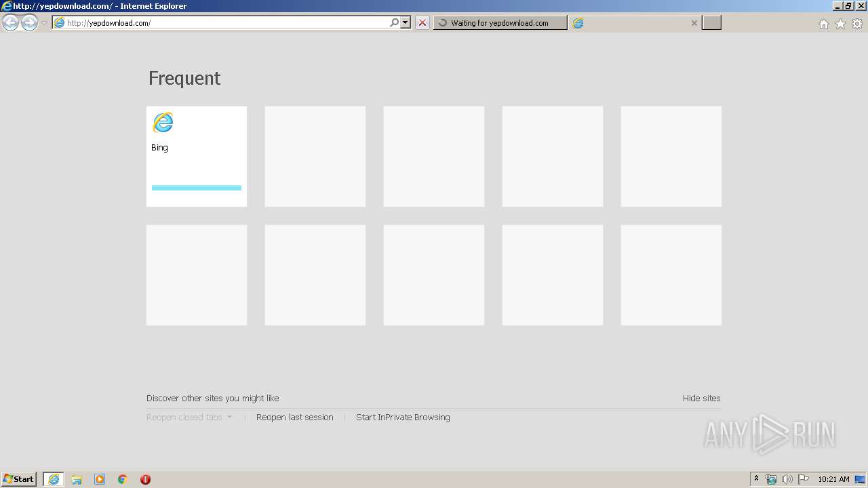Click the volume speaker tray icon

tap(787, 479)
